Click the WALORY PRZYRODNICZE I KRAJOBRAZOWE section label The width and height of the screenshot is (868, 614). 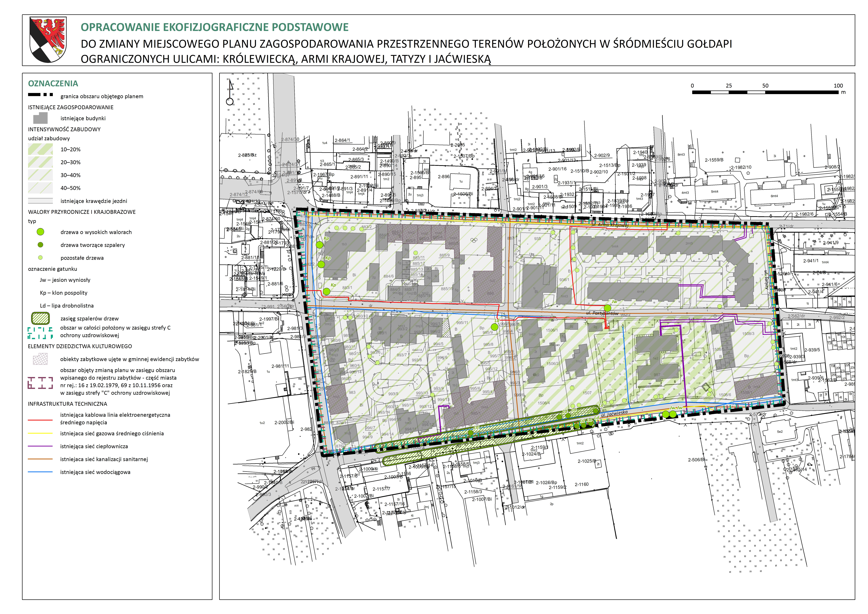click(x=82, y=212)
